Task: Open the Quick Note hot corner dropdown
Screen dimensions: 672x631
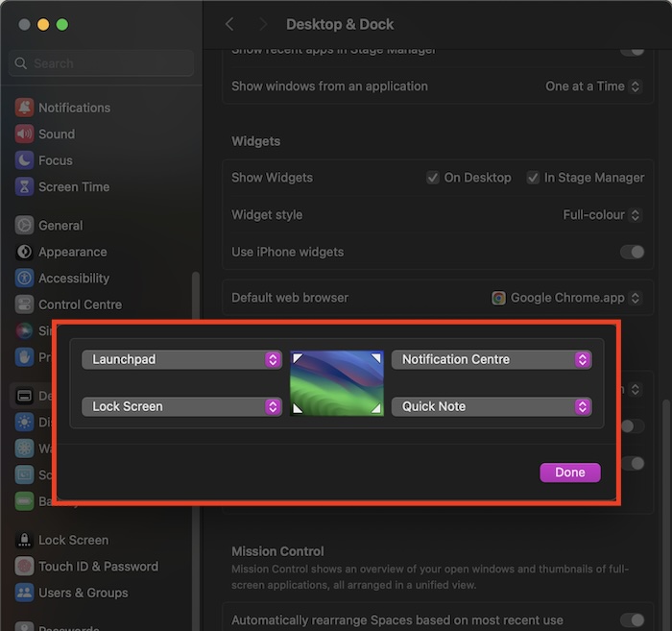Action: pos(491,406)
